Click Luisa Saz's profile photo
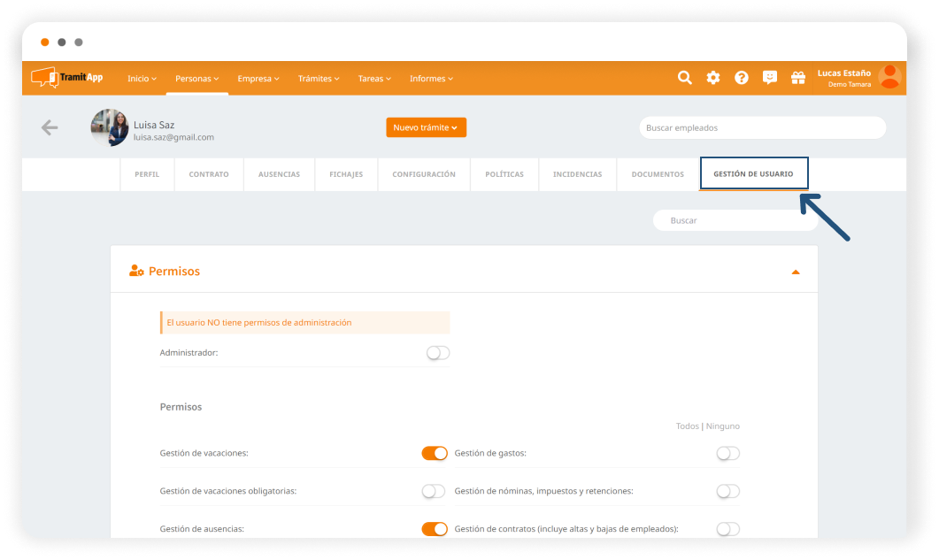The image size is (939, 560). 110,127
